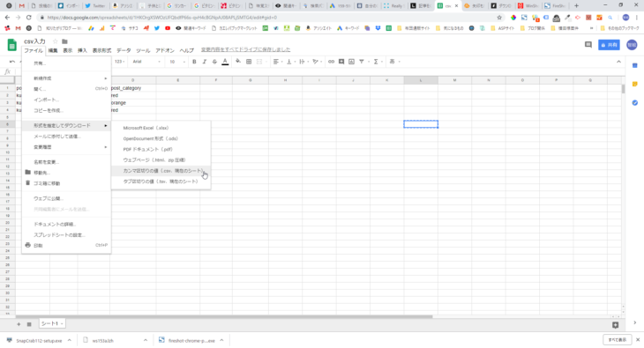Open the Arial font dropdown
This screenshot has height=348, width=644.
click(146, 62)
